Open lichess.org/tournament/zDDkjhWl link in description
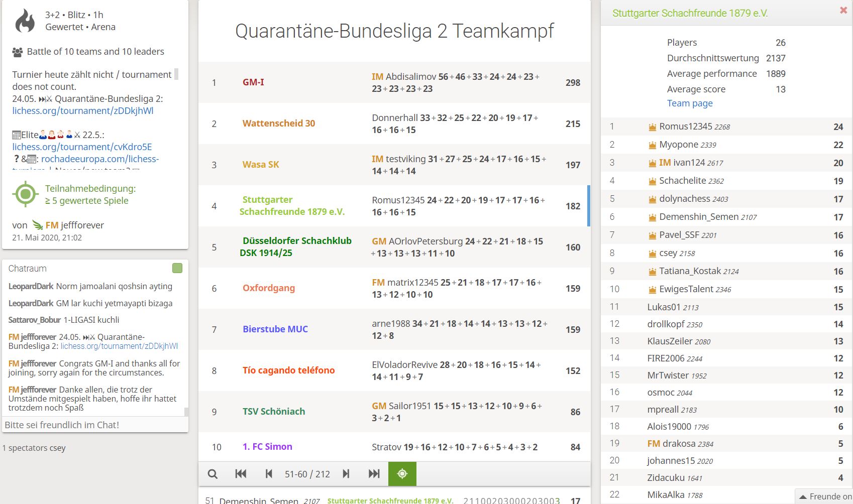This screenshot has width=853, height=504. click(83, 111)
